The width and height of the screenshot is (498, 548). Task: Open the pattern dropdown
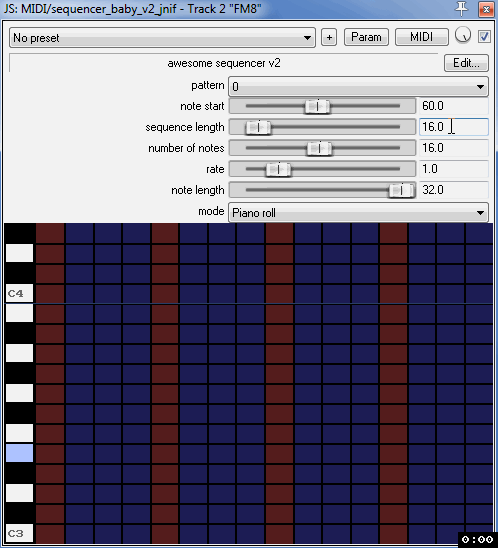click(x=358, y=86)
